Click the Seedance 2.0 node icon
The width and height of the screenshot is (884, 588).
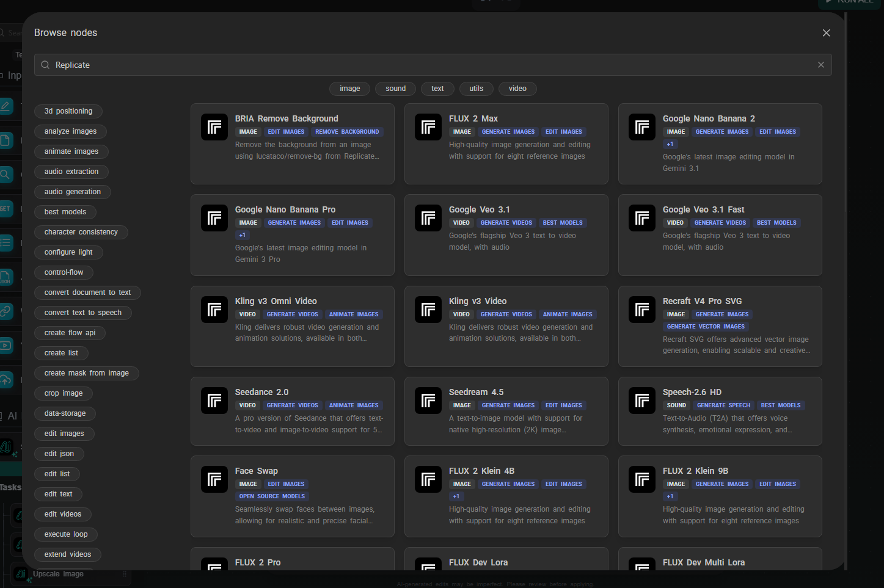pos(214,401)
